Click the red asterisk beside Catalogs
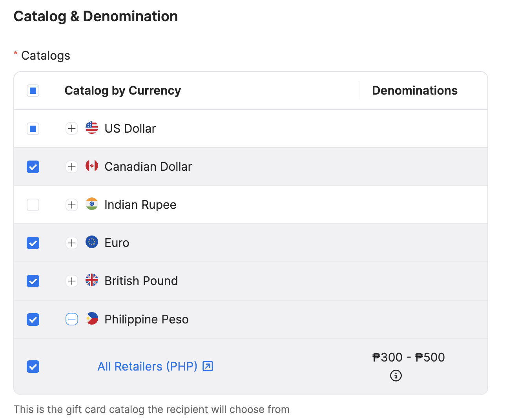Image resolution: width=518 pixels, height=420 pixels. tap(15, 53)
